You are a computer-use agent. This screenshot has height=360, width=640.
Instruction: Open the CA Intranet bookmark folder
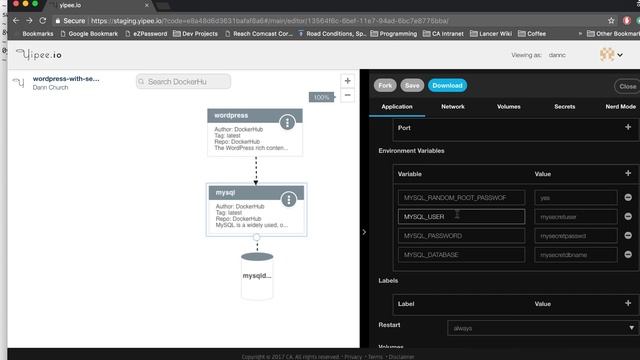click(443, 33)
